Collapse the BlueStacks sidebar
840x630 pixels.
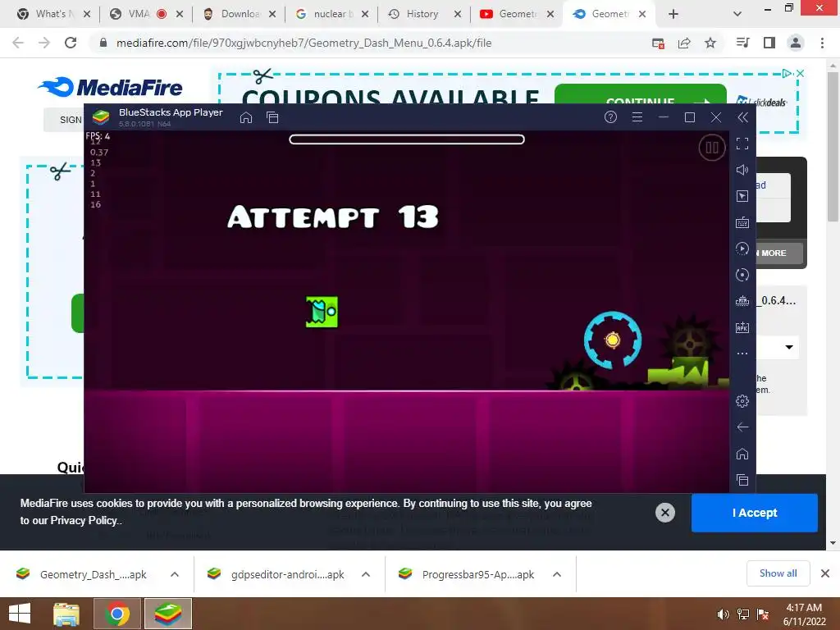click(x=742, y=117)
